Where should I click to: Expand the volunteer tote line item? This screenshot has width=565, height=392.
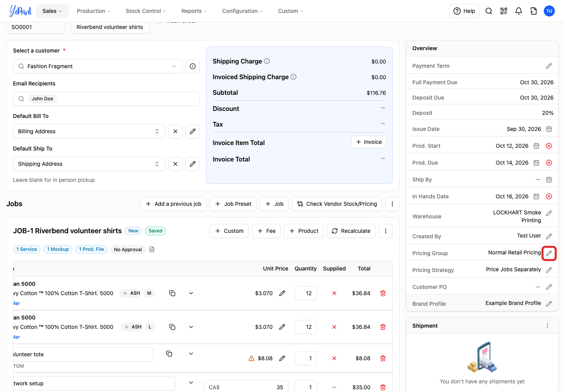click(191, 354)
